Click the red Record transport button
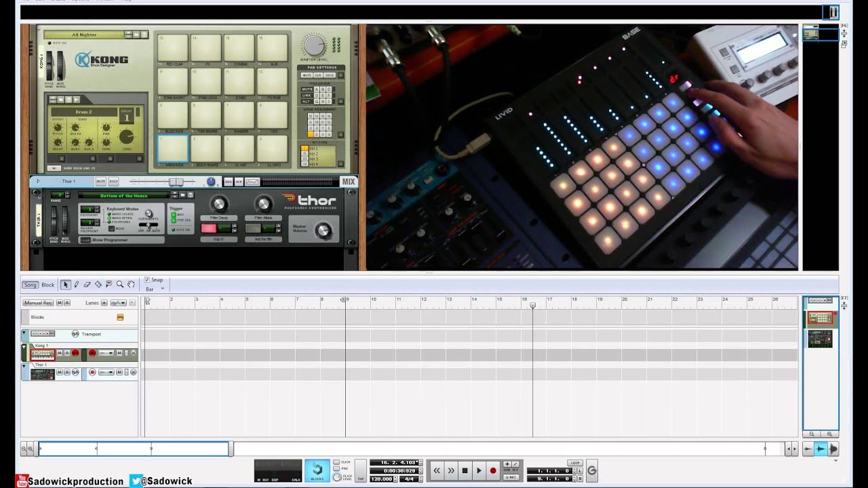This screenshot has height=488, width=868. [493, 470]
